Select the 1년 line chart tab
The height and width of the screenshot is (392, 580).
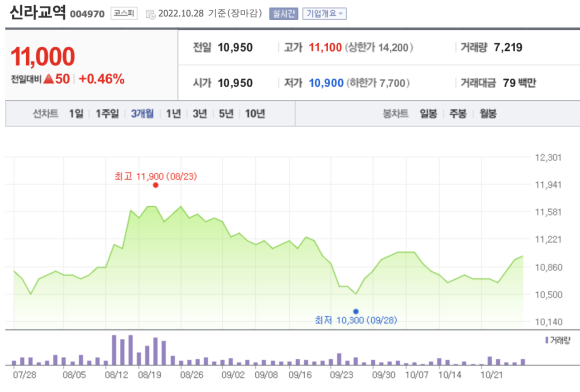(173, 114)
